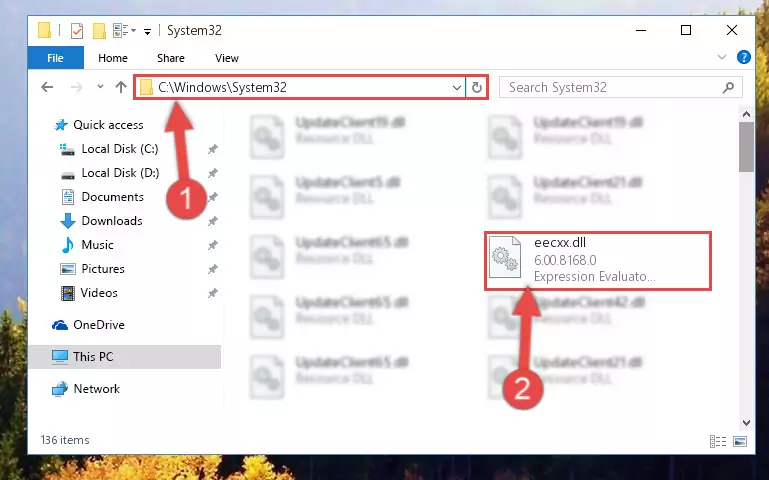
Task: Click the pin icon next to Local Disk (C:)
Action: pyautogui.click(x=212, y=149)
